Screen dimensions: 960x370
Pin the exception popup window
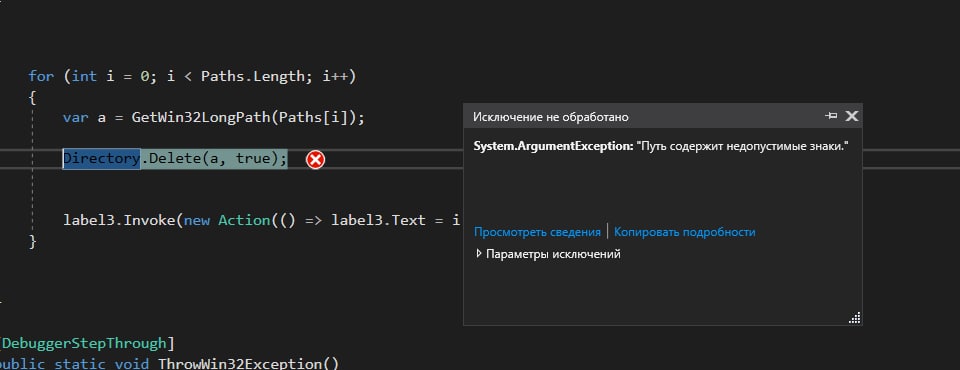tap(831, 116)
